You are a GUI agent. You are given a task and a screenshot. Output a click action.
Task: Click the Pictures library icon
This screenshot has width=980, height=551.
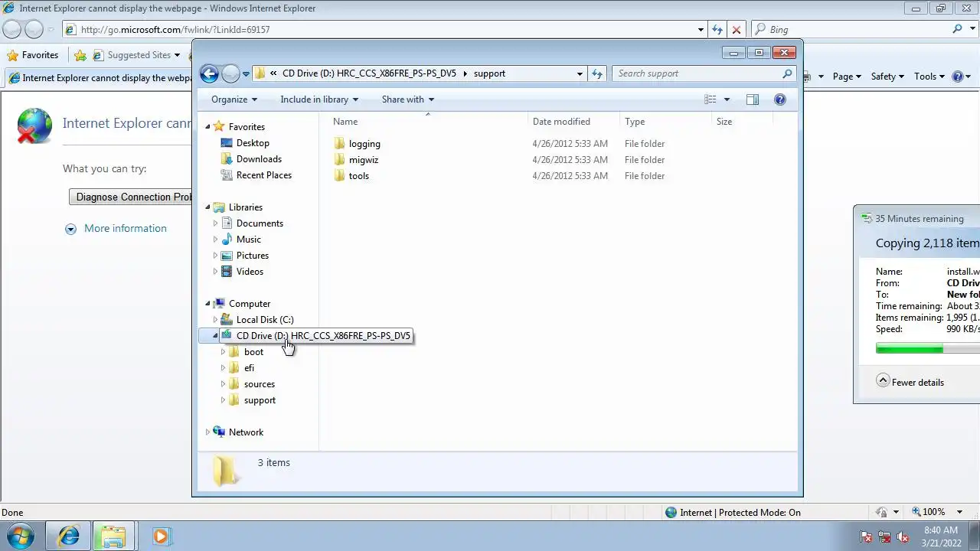227,256
